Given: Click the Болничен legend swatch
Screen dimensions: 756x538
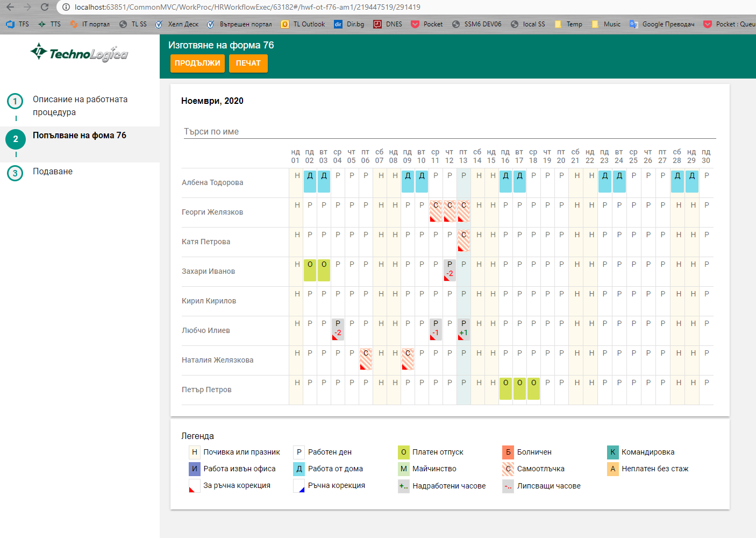Looking at the screenshot, I should 508,452.
